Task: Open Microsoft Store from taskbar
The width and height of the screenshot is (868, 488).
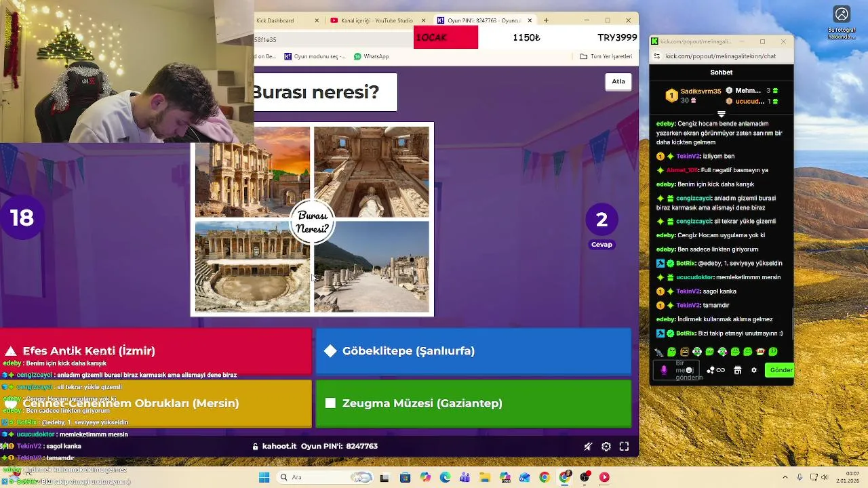Action: click(x=406, y=478)
